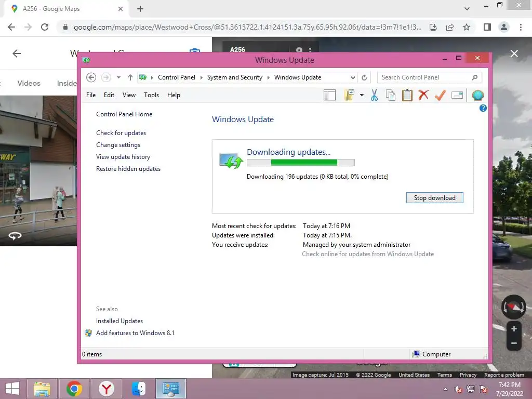Click Add features to Windows 8.1
The width and height of the screenshot is (532, 399).
135,333
